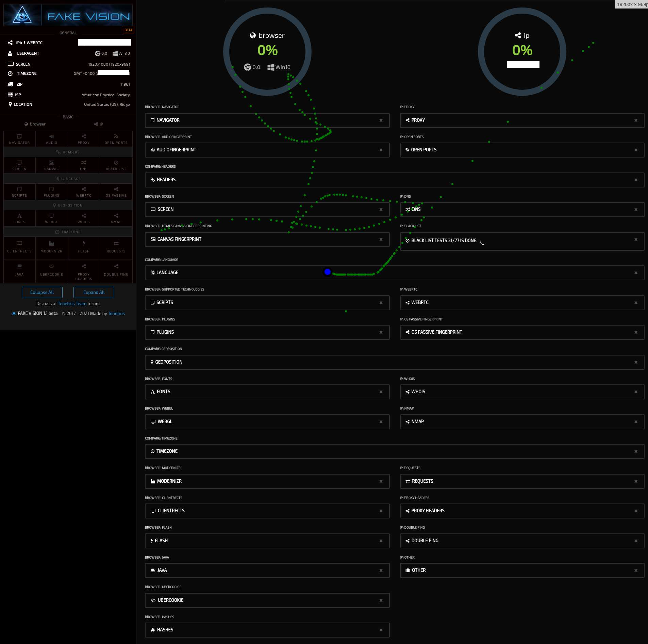This screenshot has width=648, height=644.
Task: Select the Audio icon in sidebar
Action: coord(51,139)
